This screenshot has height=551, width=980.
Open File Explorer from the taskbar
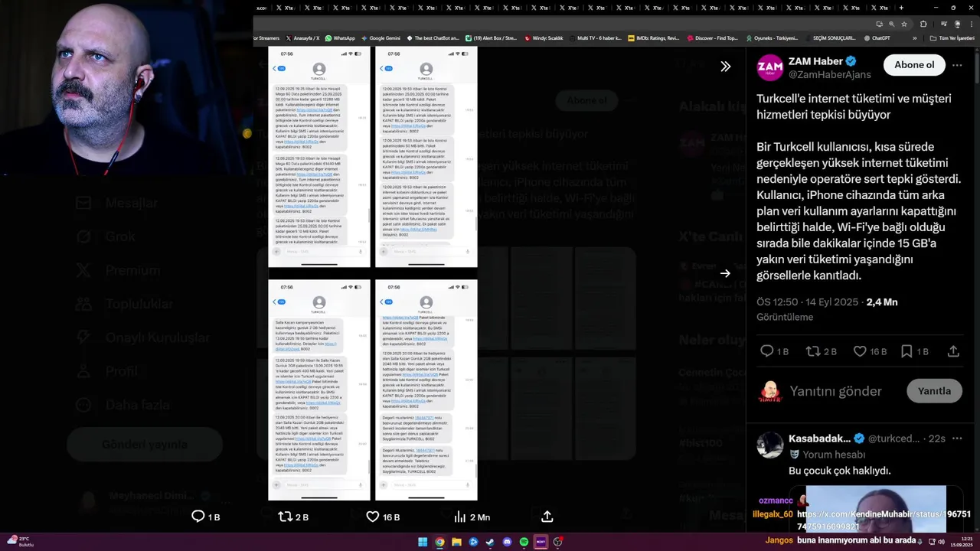[456, 542]
